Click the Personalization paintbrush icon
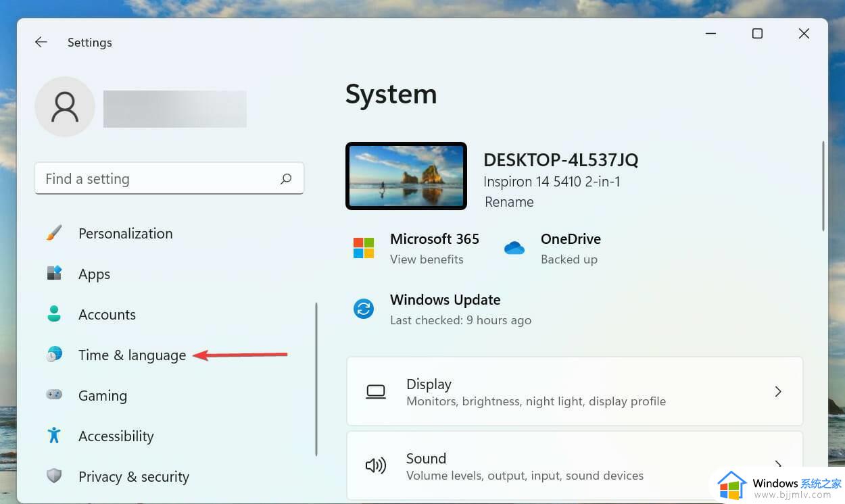Image resolution: width=845 pixels, height=504 pixels. pyautogui.click(x=54, y=233)
